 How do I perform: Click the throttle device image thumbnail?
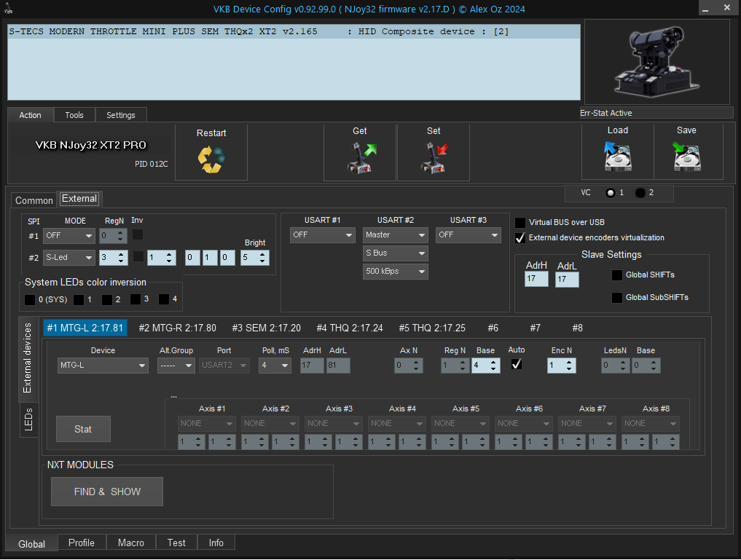pos(656,62)
